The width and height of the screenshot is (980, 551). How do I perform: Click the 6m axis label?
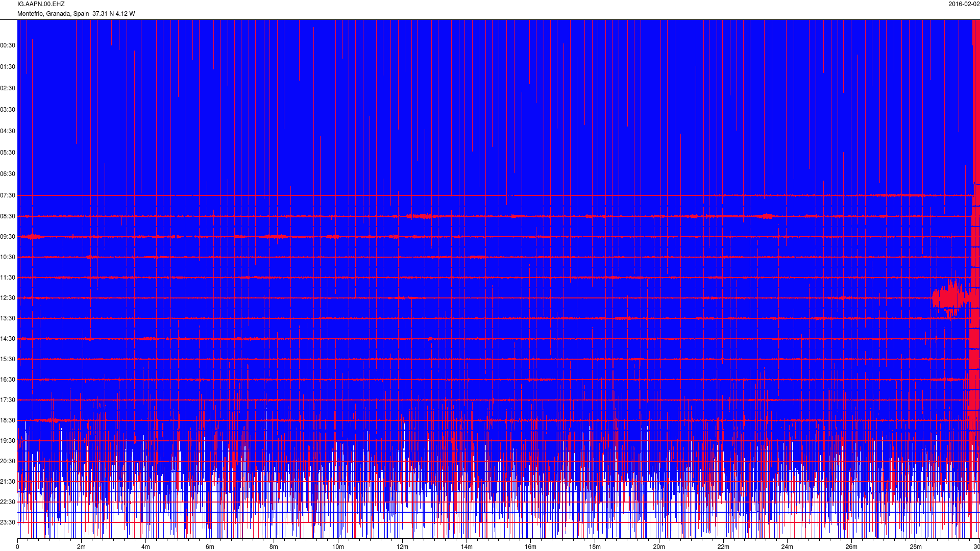coord(210,547)
